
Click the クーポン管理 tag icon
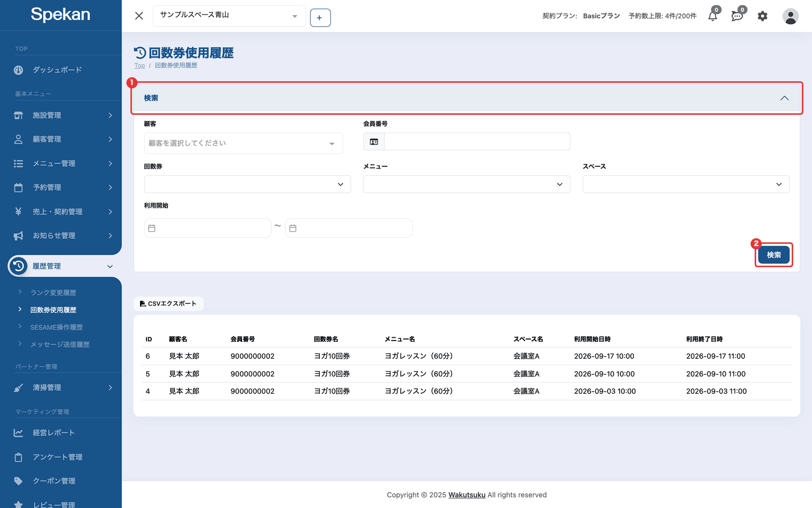pyautogui.click(x=18, y=481)
